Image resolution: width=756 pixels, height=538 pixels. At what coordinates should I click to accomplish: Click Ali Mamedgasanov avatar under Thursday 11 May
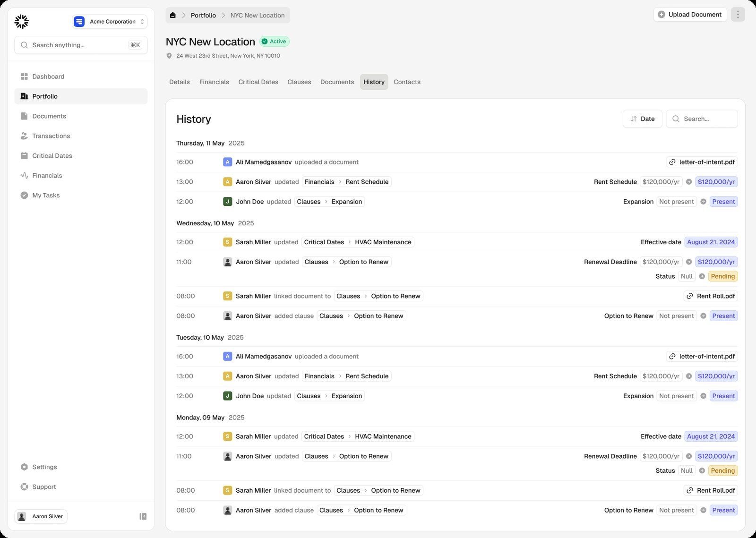(x=227, y=162)
